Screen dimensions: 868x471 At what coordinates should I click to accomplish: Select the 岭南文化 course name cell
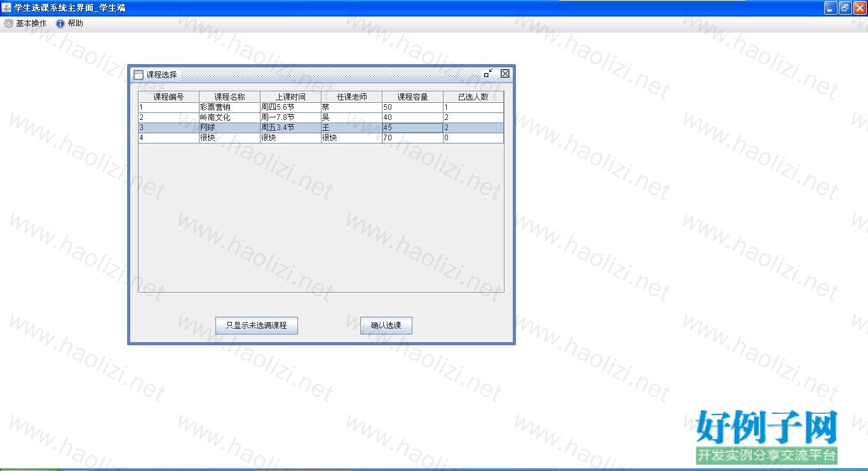(229, 117)
